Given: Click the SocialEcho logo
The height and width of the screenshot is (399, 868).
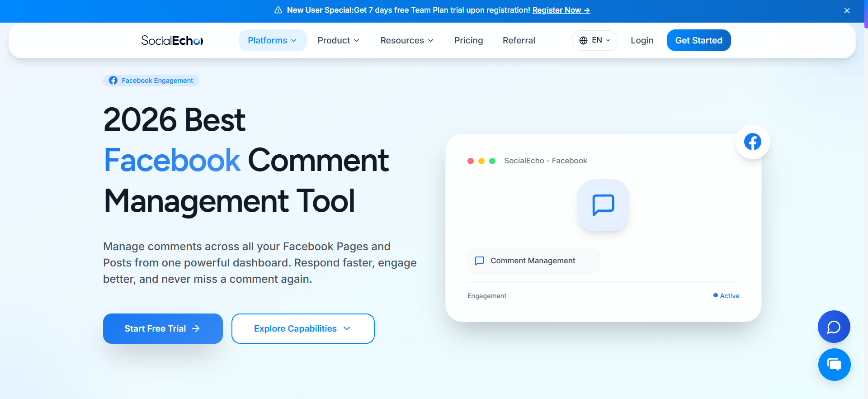Looking at the screenshot, I should pos(172,40).
